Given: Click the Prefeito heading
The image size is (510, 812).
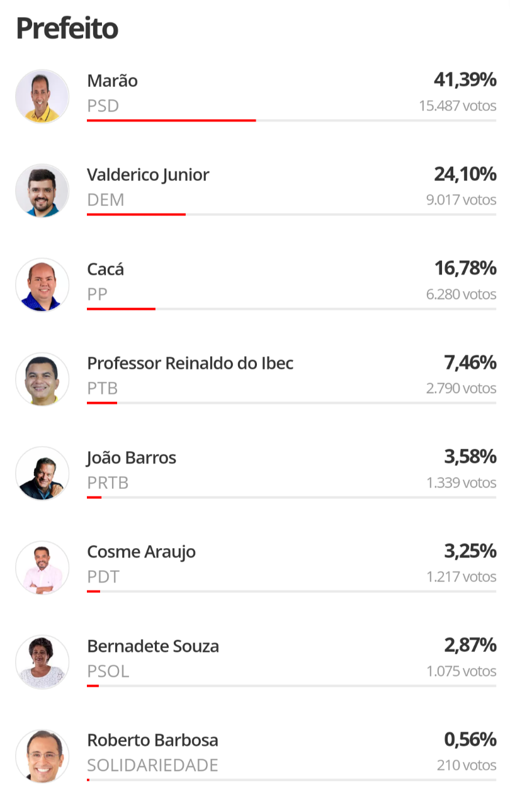Looking at the screenshot, I should tap(67, 28).
